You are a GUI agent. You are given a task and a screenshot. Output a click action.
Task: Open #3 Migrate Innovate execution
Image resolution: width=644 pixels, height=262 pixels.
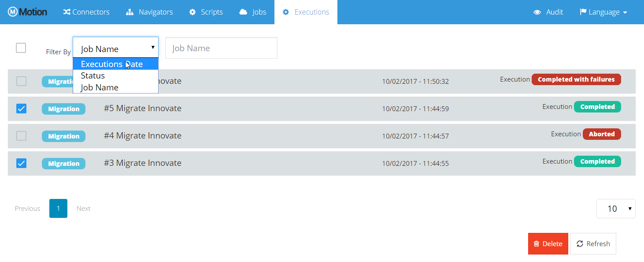pos(143,163)
